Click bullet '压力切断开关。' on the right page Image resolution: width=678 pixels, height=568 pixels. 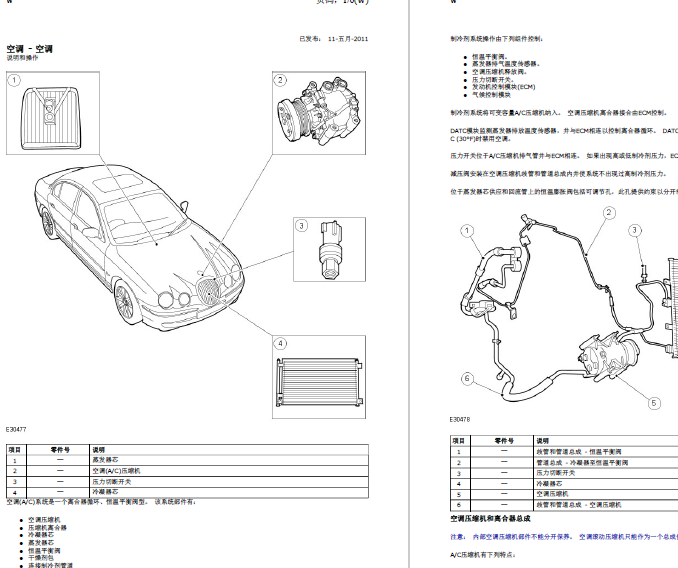coord(493,80)
